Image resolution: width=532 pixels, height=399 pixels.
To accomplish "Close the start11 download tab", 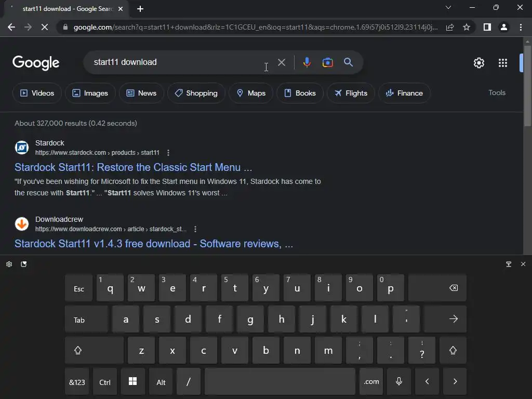I will click(x=121, y=9).
